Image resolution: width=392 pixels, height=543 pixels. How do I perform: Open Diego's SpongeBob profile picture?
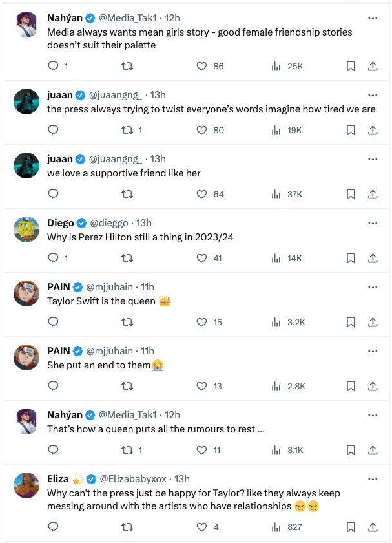[27, 230]
